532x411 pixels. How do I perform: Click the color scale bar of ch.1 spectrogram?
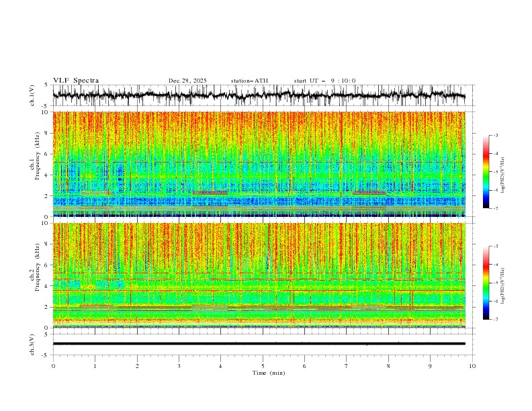pos(486,172)
